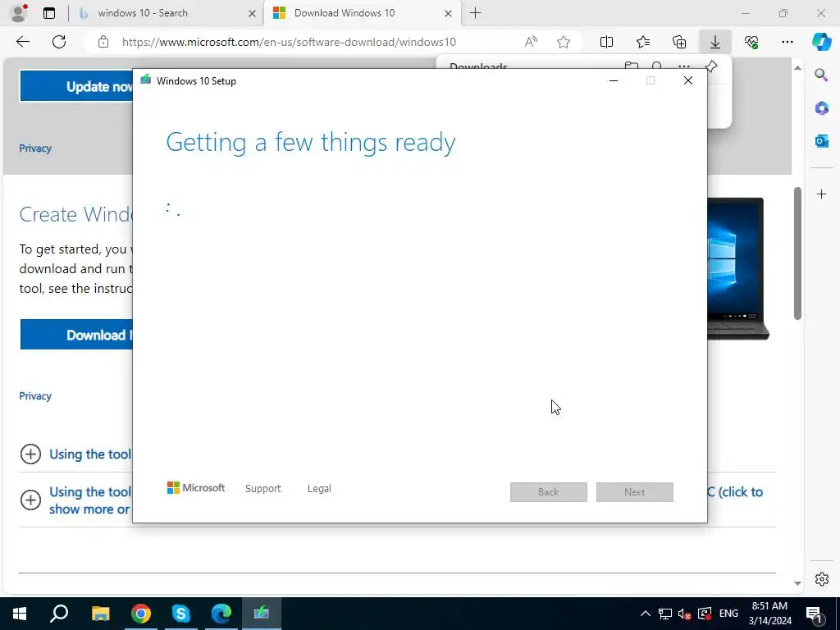Click the scroll up arrow of page
The image size is (840, 630).
point(797,68)
